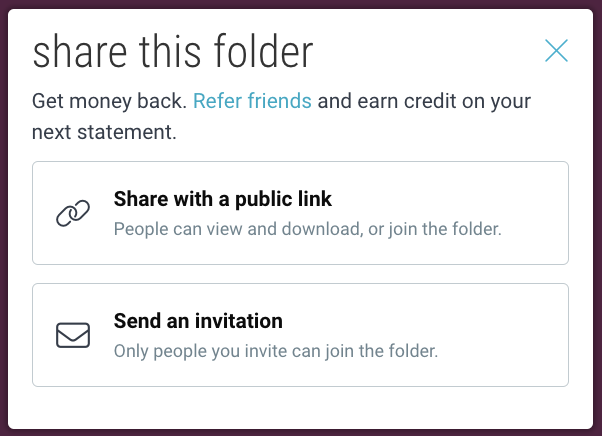Choose Send an invitation option
602x436 pixels.
coord(300,335)
